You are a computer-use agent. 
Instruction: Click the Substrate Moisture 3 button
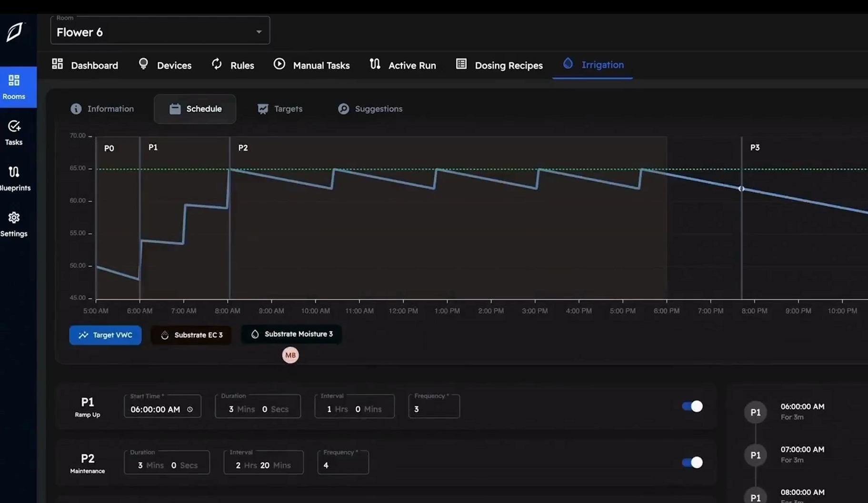[x=291, y=334]
